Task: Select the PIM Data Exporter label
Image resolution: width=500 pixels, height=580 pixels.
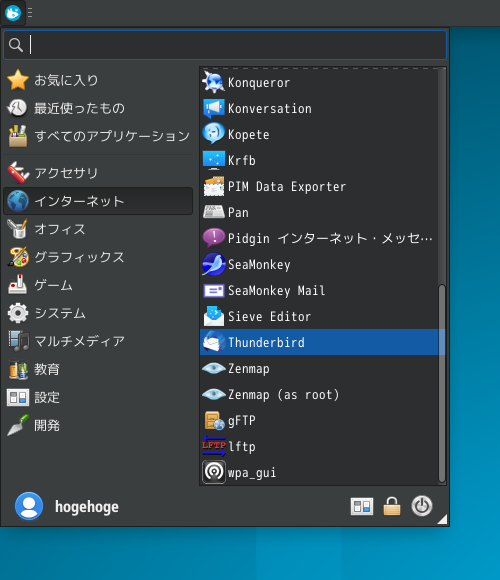Action: (287, 186)
